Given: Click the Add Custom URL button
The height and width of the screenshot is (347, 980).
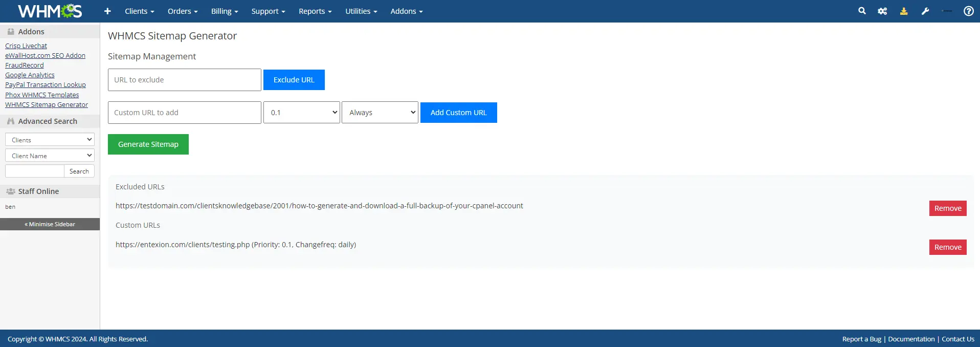Looking at the screenshot, I should (459, 113).
